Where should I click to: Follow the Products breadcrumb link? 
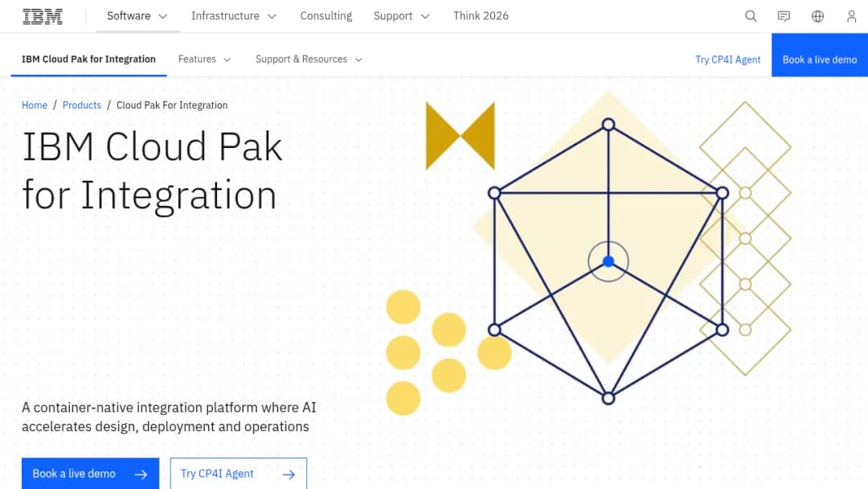coord(82,105)
